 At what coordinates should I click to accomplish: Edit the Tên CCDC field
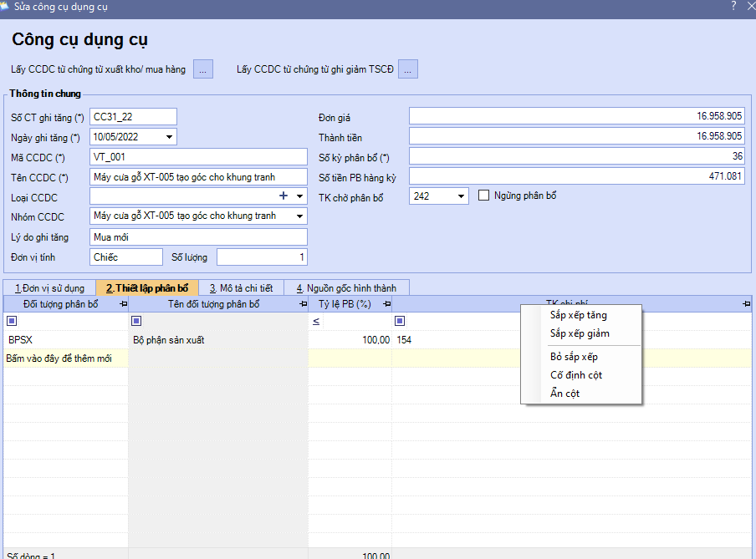[x=198, y=177]
